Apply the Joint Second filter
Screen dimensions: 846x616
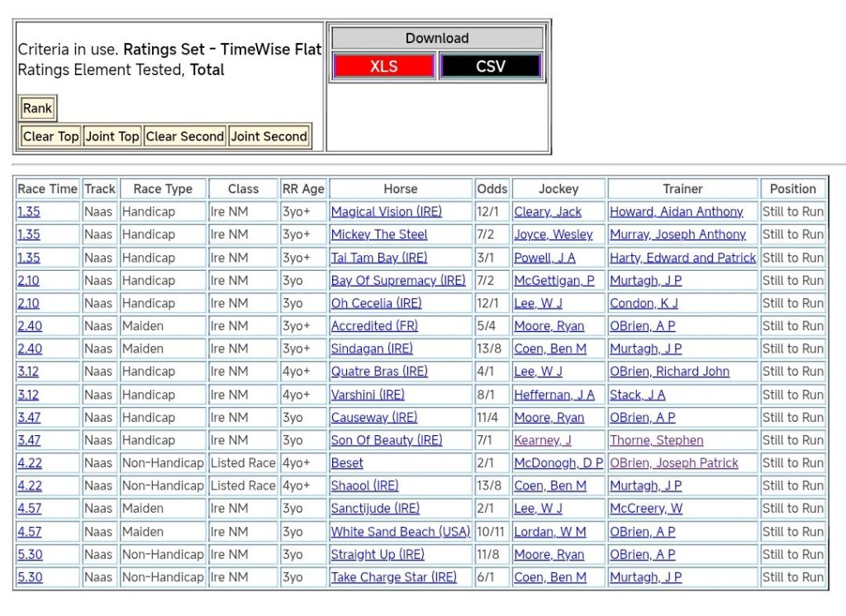[269, 136]
